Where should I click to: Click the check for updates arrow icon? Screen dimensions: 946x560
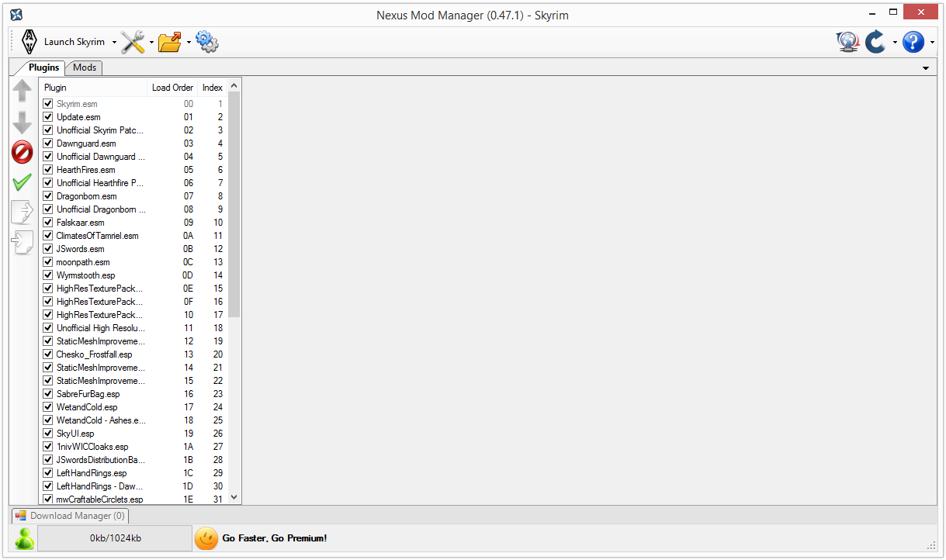(876, 42)
